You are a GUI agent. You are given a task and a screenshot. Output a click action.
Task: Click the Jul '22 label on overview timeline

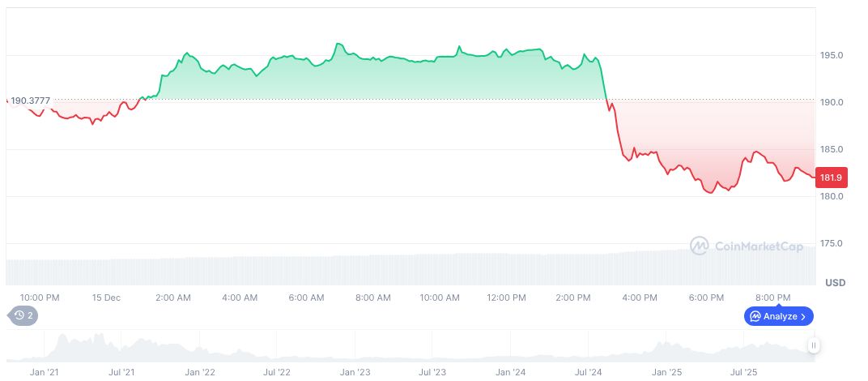pyautogui.click(x=277, y=372)
